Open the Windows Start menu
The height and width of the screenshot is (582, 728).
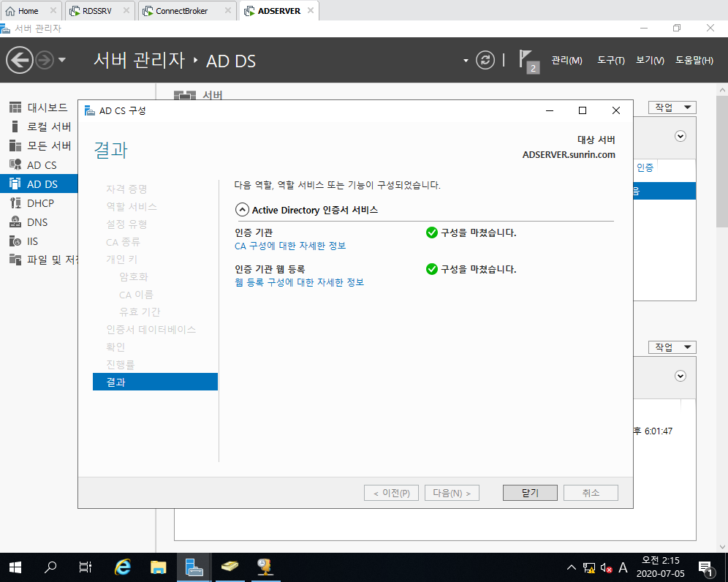click(x=15, y=567)
